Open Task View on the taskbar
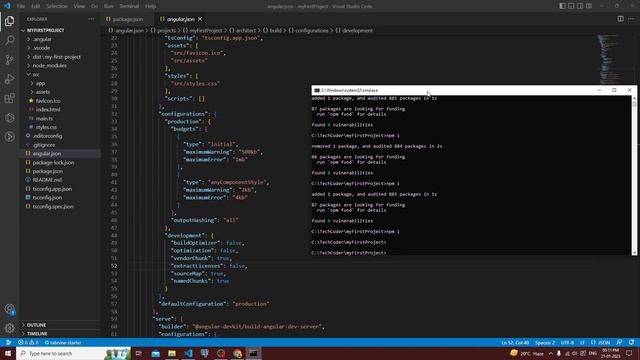640x360 pixels. point(139,353)
